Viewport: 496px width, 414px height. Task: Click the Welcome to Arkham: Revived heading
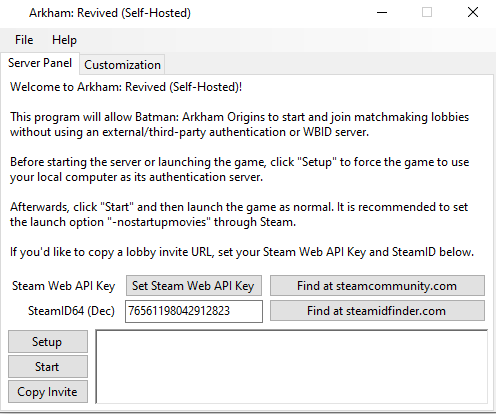(x=126, y=87)
